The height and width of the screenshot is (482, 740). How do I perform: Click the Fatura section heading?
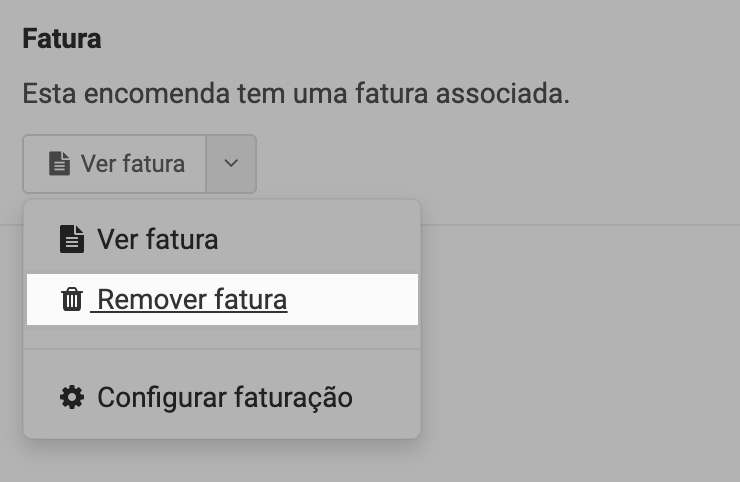[62, 41]
